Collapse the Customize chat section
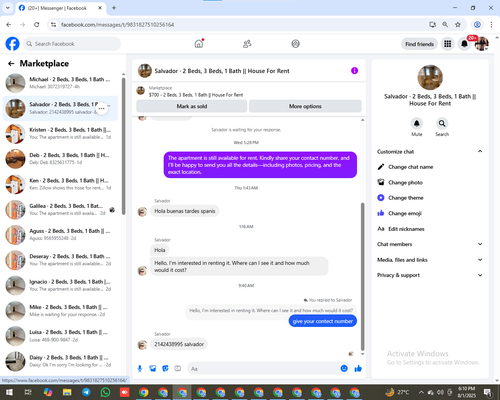The width and height of the screenshot is (500, 400). tap(480, 151)
